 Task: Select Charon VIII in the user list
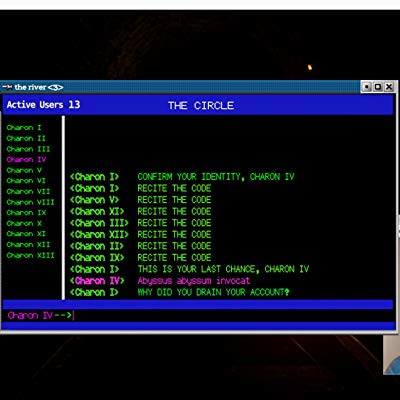click(30, 202)
